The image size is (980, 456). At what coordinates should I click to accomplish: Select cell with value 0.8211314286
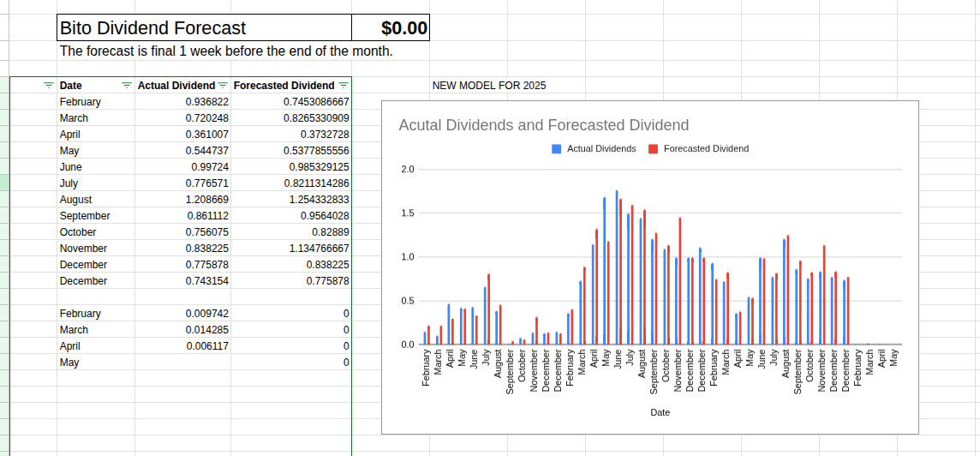(290, 183)
